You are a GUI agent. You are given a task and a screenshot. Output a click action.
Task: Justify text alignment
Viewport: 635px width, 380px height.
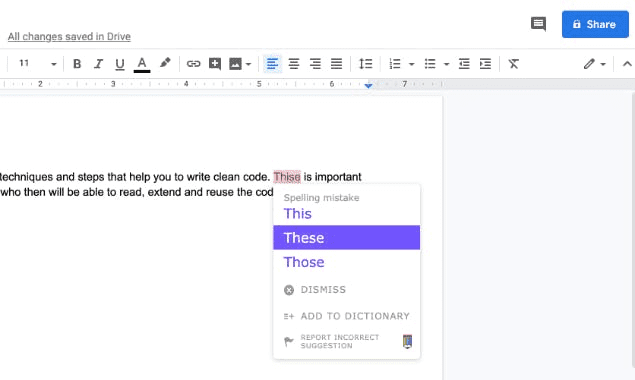336,64
